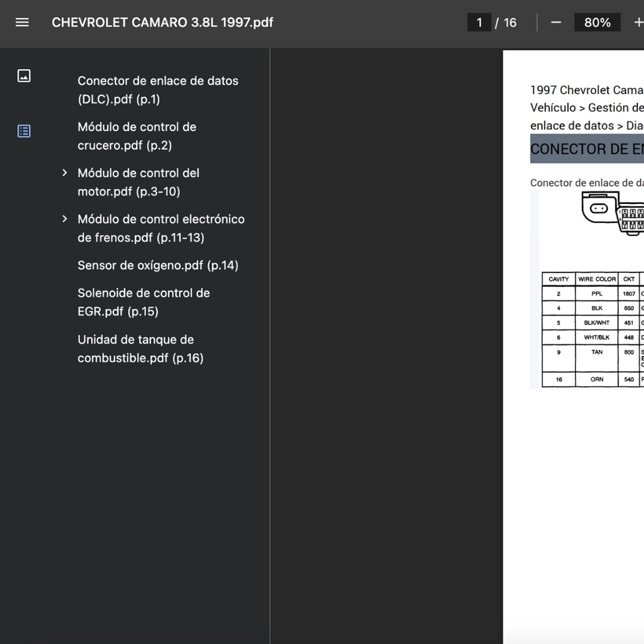Jump to Módulo de control electrónico de frenos.pdf

click(x=161, y=228)
